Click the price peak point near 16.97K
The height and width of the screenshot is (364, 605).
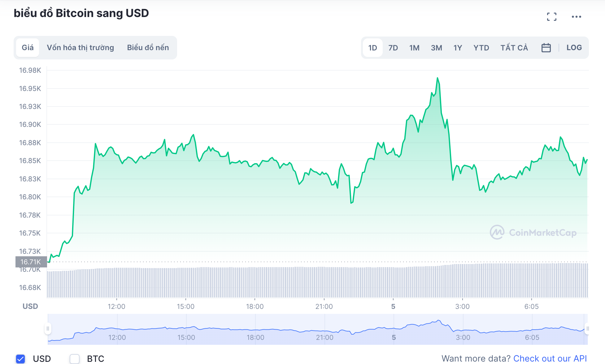(x=437, y=78)
